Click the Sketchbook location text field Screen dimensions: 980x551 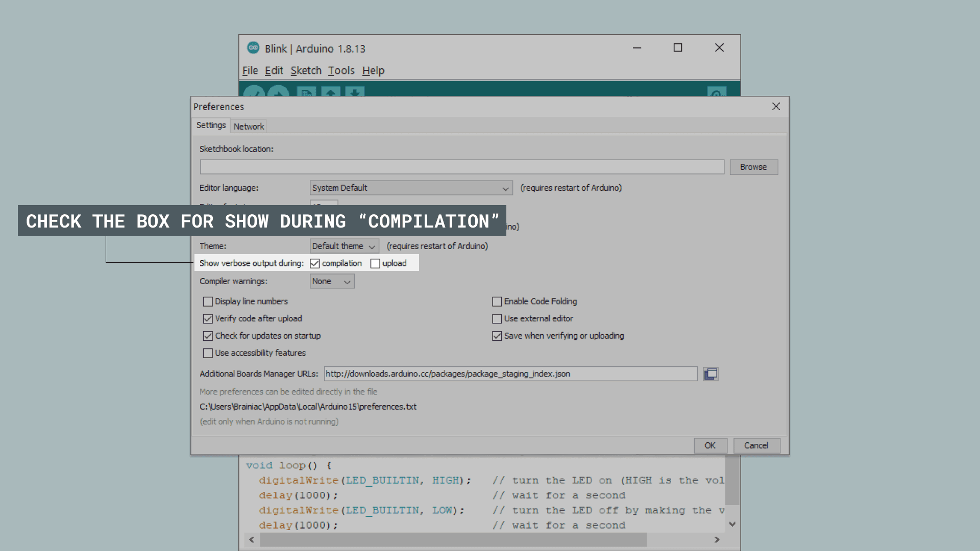pos(461,167)
